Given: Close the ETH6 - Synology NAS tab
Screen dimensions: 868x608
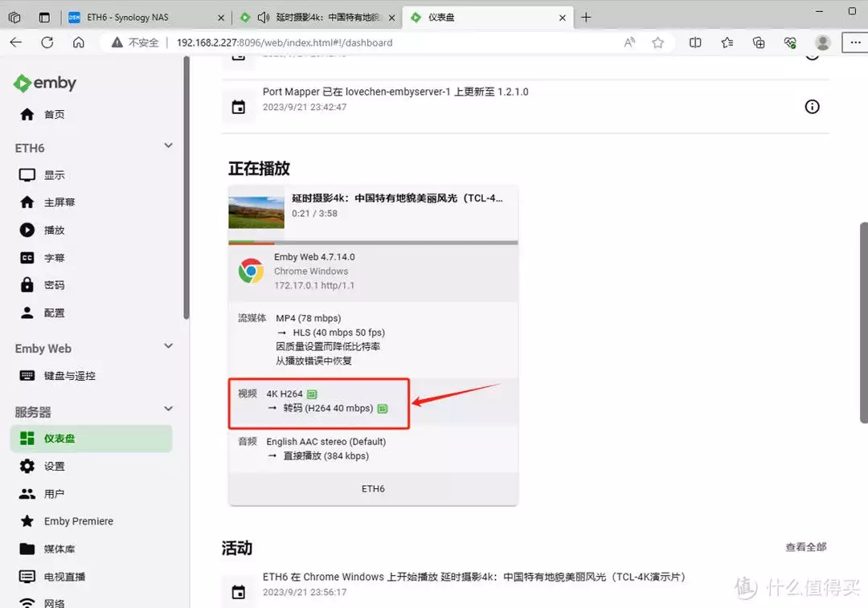Looking at the screenshot, I should 221,18.
